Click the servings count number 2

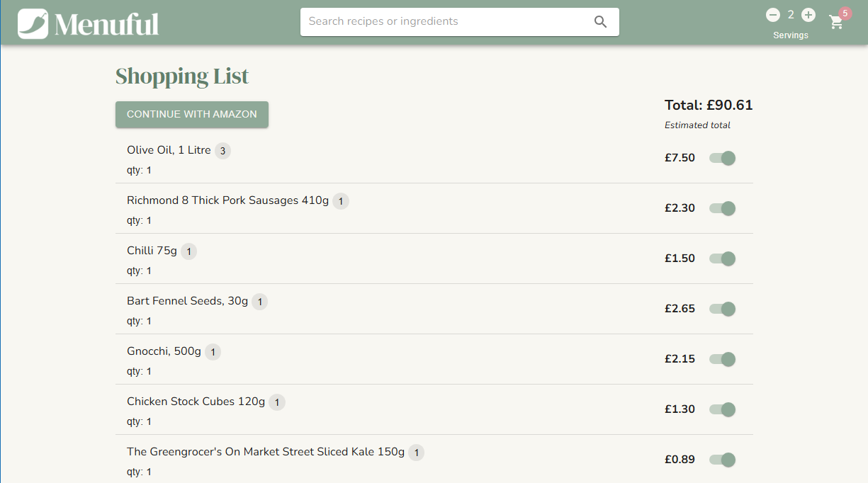[x=791, y=15]
